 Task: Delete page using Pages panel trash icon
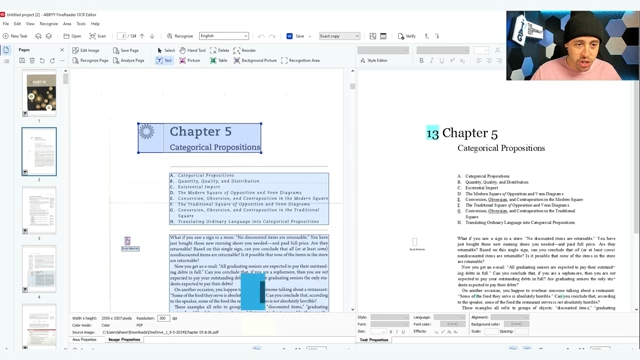[x=32, y=60]
